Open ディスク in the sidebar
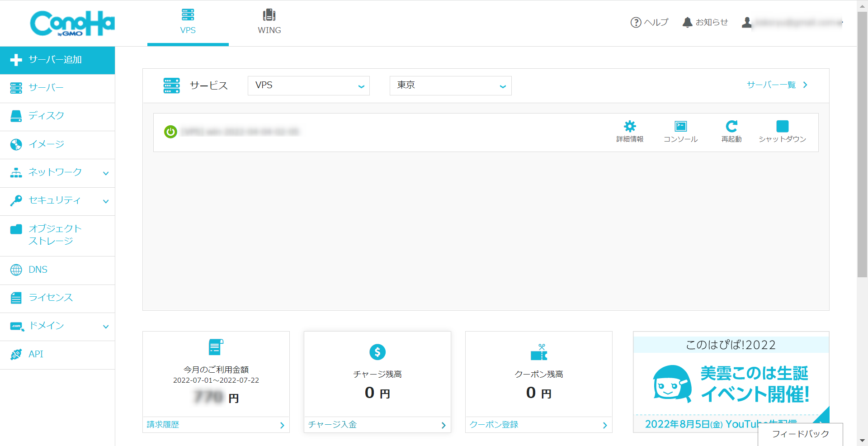The width and height of the screenshot is (868, 446). coord(57,116)
